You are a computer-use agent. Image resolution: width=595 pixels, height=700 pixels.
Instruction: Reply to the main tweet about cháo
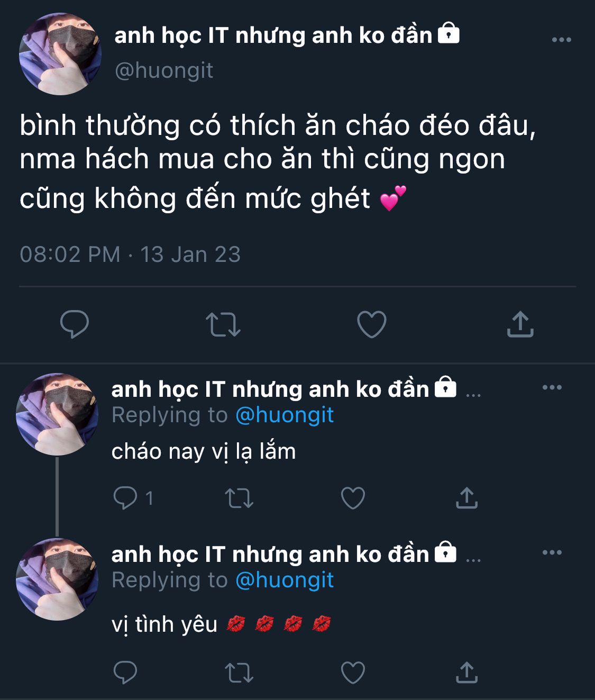[x=74, y=324]
